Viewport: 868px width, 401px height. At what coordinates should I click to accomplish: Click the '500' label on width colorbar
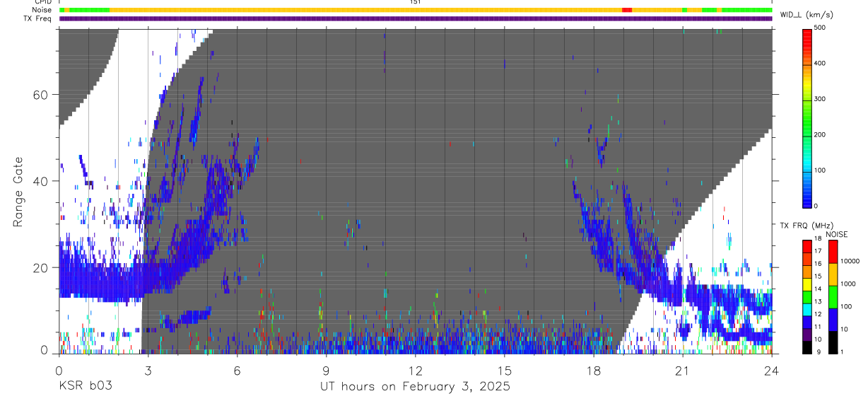(821, 28)
